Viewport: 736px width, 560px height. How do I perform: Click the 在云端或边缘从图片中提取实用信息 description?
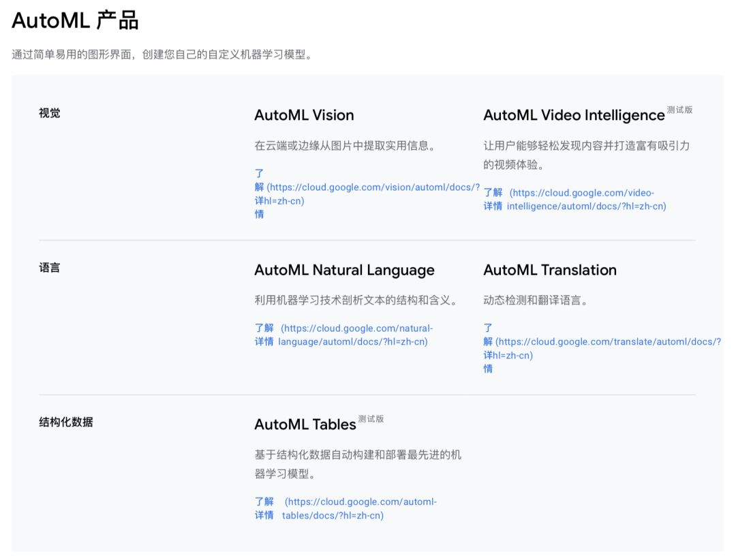pos(345,146)
